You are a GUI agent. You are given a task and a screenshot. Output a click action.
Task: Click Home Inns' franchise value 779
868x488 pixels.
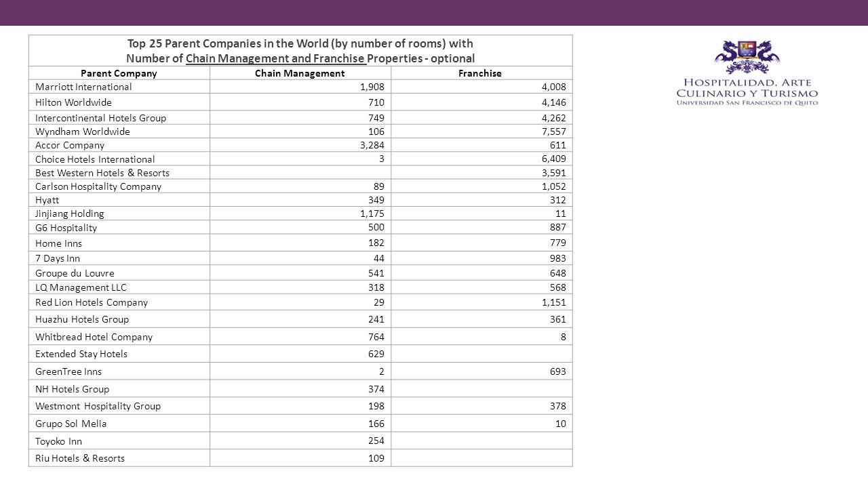(558, 243)
